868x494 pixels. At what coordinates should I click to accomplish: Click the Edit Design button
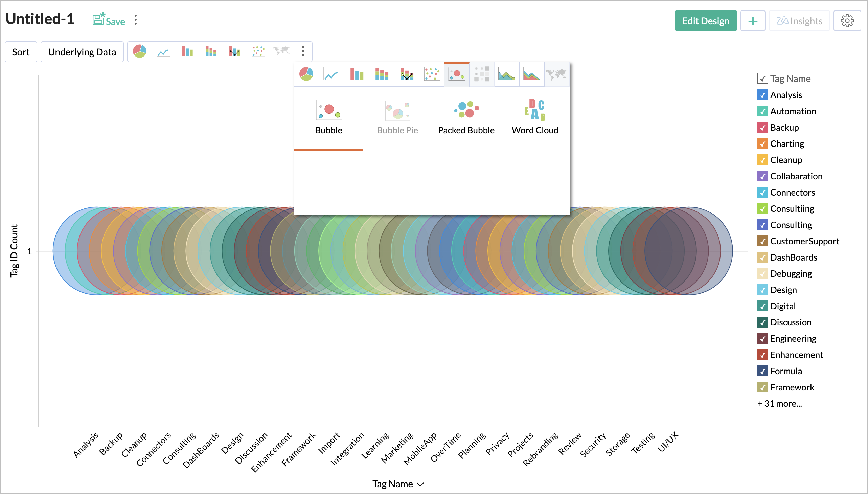(705, 21)
